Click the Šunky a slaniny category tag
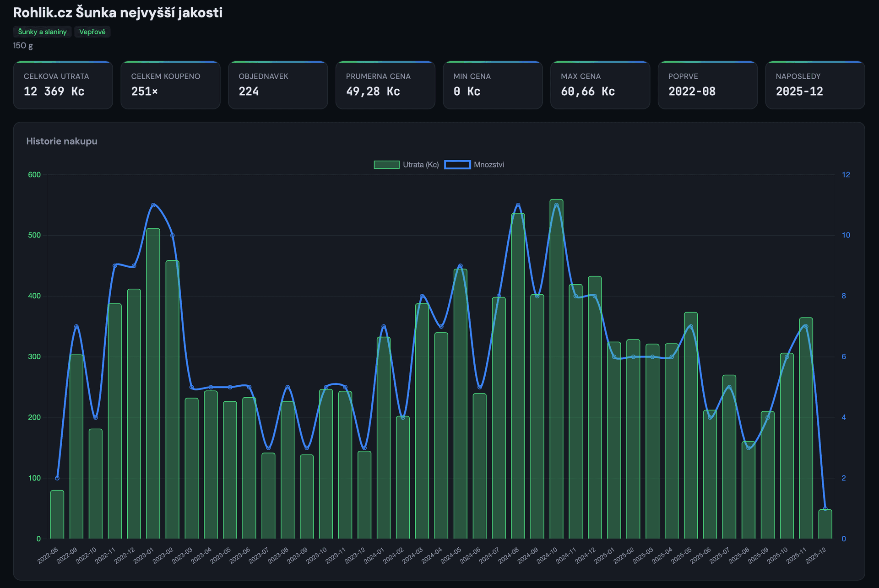879x588 pixels. (x=42, y=32)
